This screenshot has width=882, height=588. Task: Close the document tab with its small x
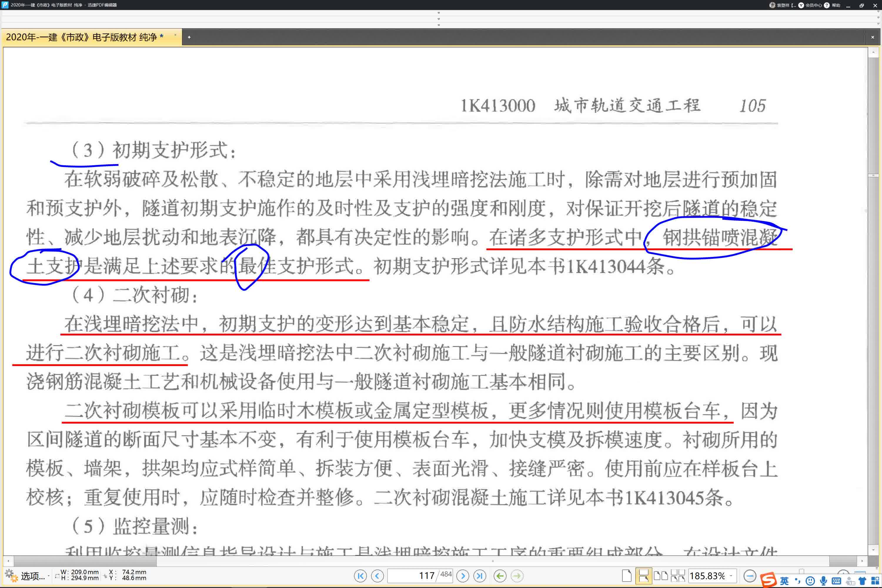[x=175, y=35]
